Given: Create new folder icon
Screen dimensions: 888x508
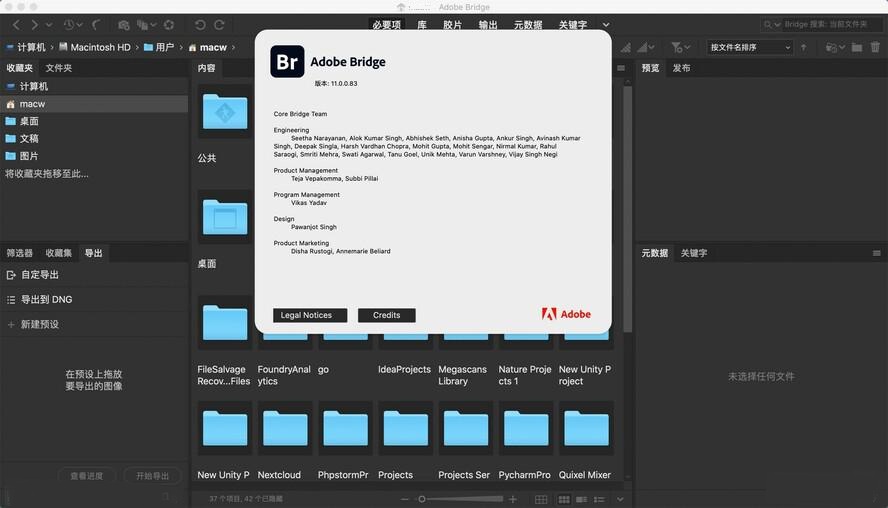Looking at the screenshot, I should click(857, 48).
